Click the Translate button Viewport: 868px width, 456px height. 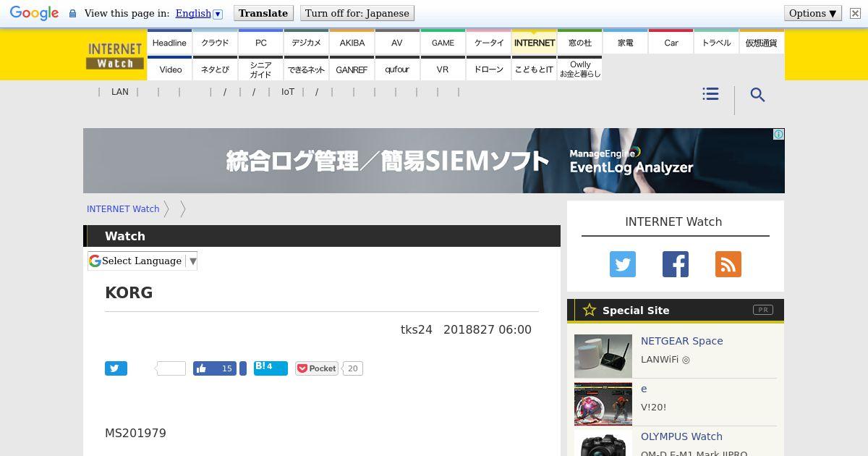263,13
